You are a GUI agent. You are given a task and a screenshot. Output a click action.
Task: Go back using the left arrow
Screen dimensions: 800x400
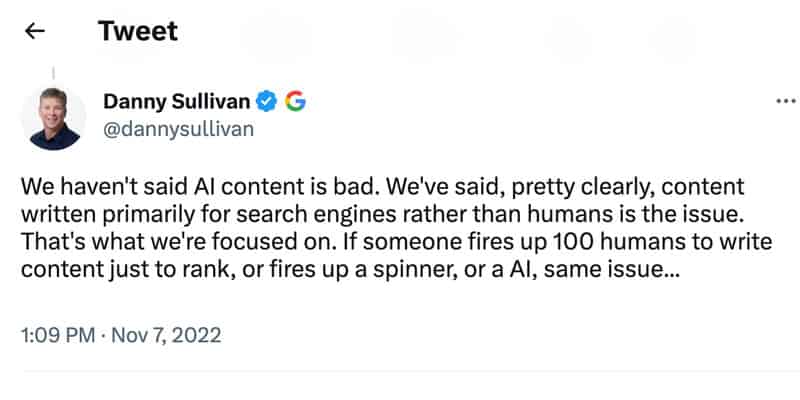[35, 31]
